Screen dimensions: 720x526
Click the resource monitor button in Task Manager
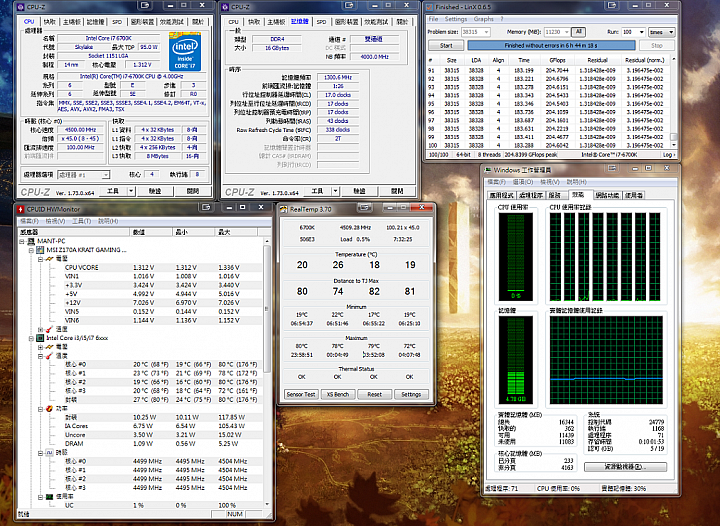click(x=625, y=467)
